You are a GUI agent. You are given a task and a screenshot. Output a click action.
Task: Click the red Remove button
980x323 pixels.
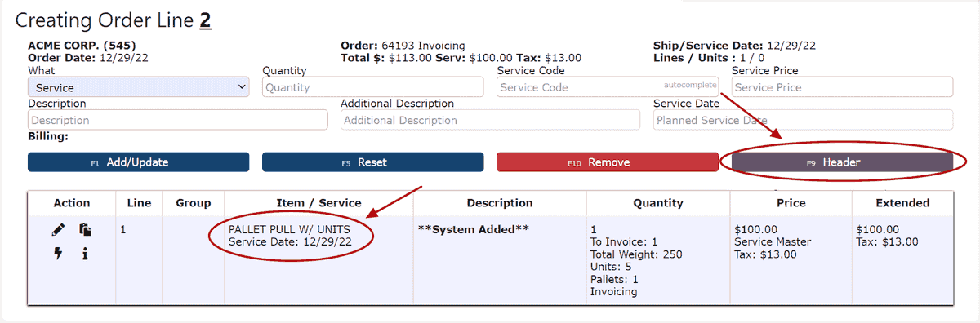[x=607, y=162]
